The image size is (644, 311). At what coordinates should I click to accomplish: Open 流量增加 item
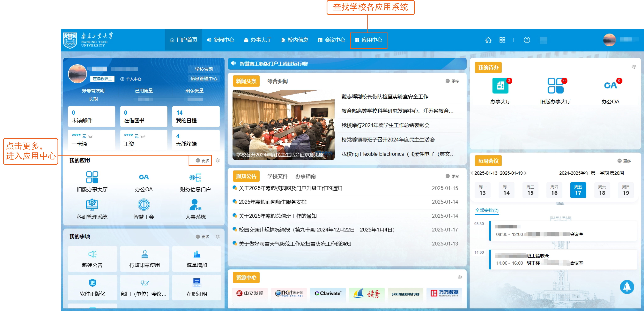pos(197,259)
